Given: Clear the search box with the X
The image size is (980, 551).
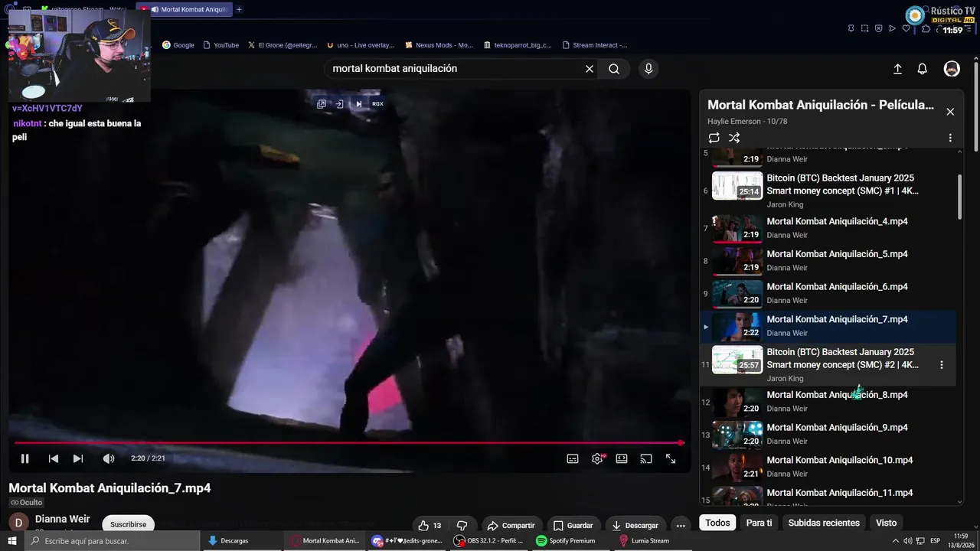Looking at the screenshot, I should point(590,69).
